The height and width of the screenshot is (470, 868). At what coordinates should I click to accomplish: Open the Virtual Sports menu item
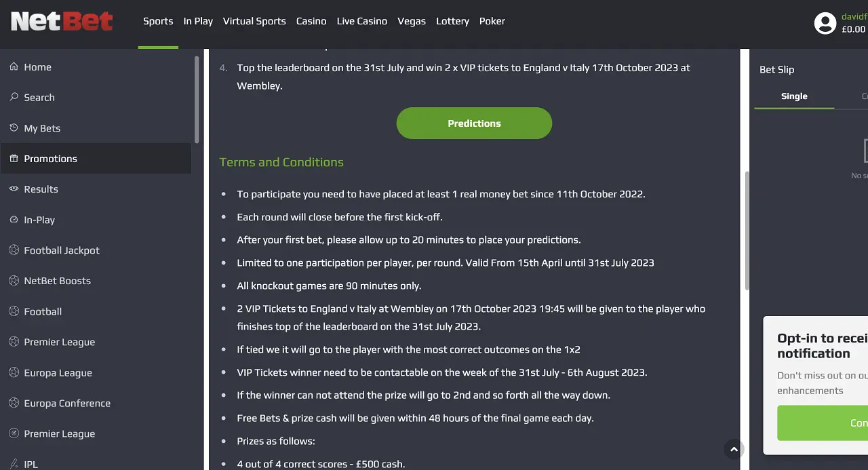[x=254, y=21]
